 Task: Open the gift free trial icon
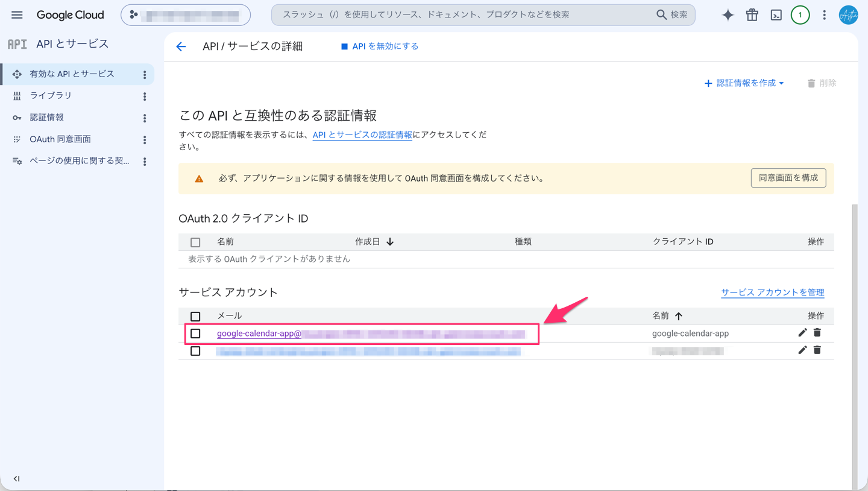click(x=752, y=15)
